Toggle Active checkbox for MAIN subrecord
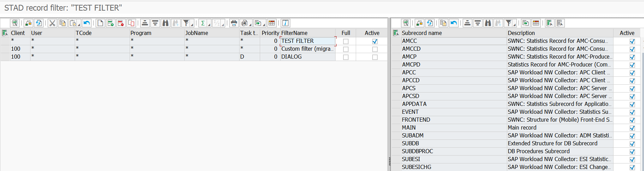This screenshot has width=644, height=171. tap(632, 128)
